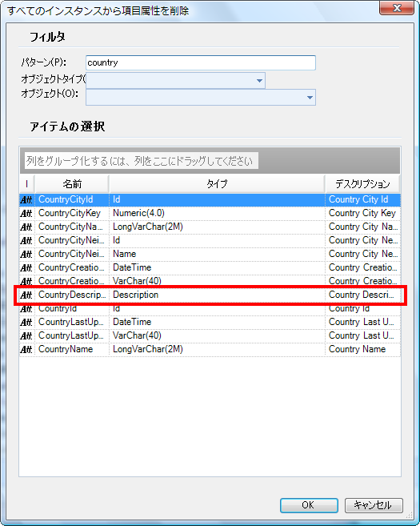Image resolution: width=420 pixels, height=526 pixels.
Task: Click attribute icon for LongVarChar(2M) CountryCityNa... row
Action: pyautogui.click(x=26, y=227)
